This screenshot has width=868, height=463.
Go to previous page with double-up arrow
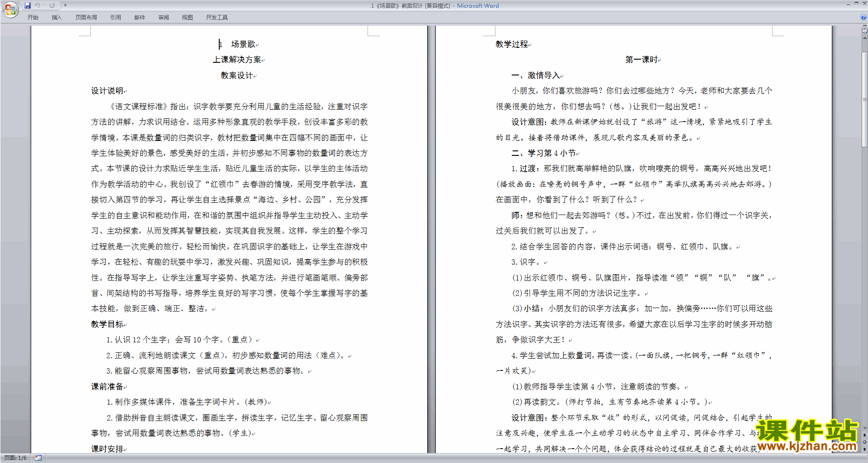pos(864,435)
